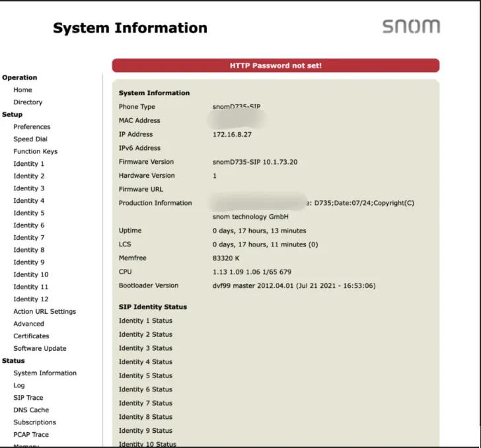Screen dimensions: 481x448
Task: Open Action URL Settings
Action: [45, 311]
